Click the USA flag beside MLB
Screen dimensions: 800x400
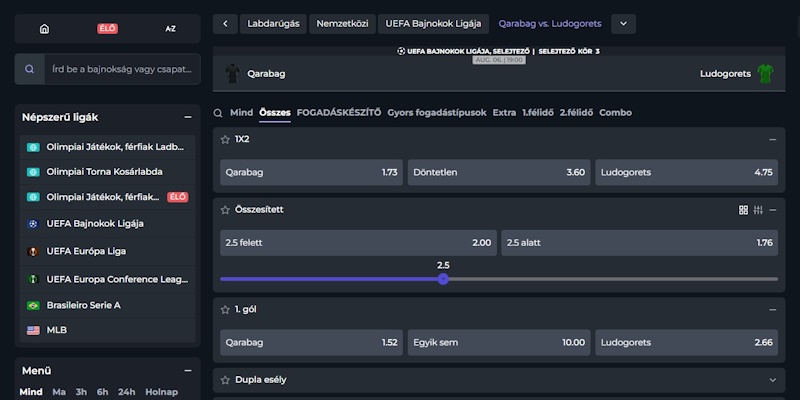(33, 331)
